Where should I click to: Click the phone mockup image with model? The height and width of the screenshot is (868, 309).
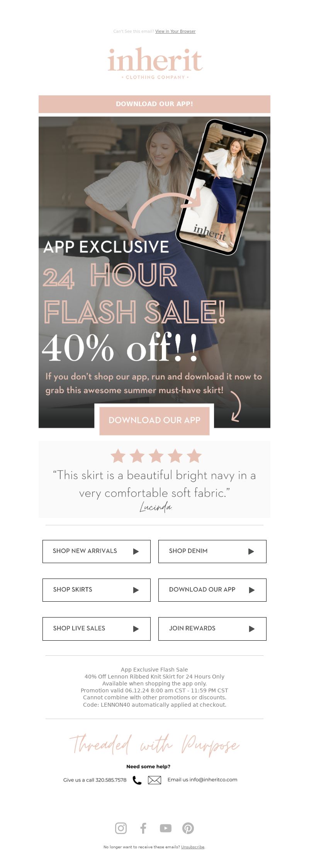tap(221, 187)
